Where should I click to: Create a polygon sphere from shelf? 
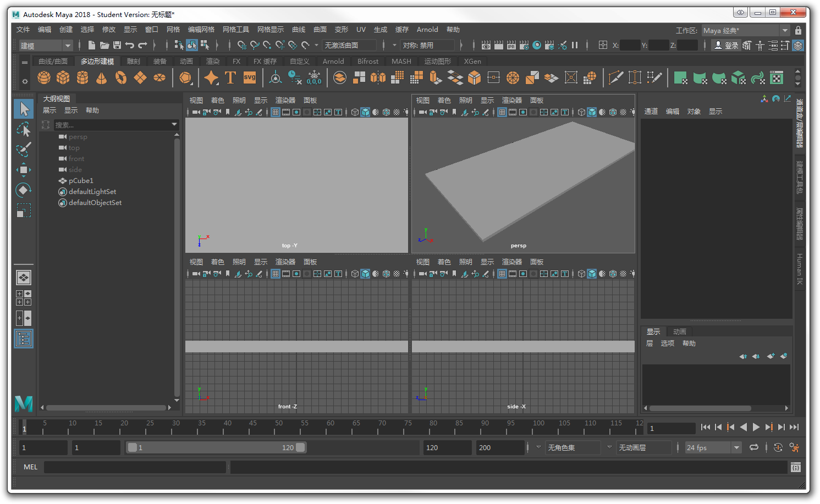coord(44,78)
